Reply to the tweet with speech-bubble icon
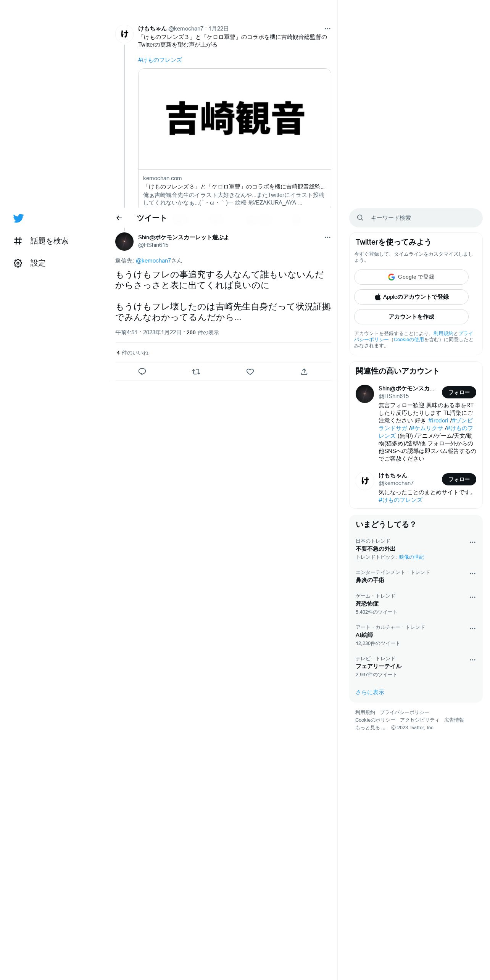 [142, 372]
